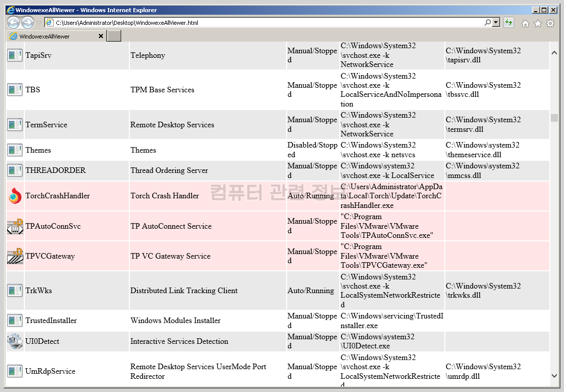The width and height of the screenshot is (564, 392).
Task: Close the WindowexeAllViewer tab
Action: 101,36
